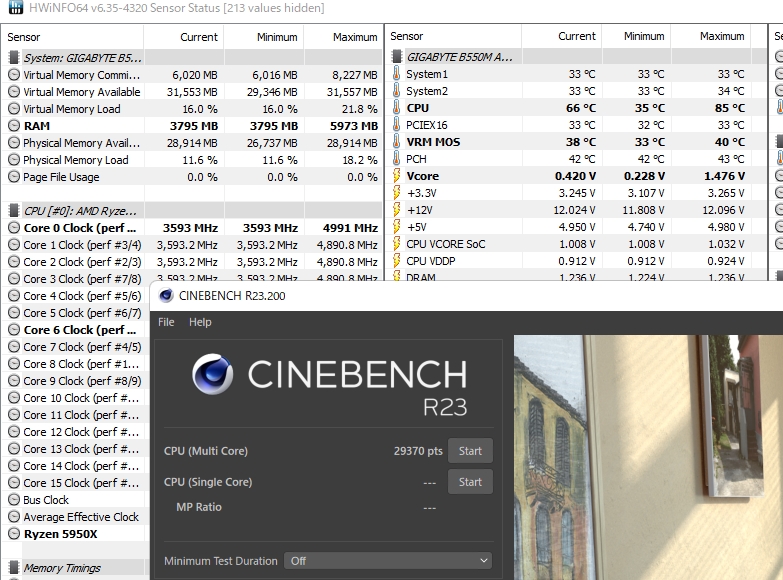Select the Virtual Memory Committed row

(x=192, y=75)
